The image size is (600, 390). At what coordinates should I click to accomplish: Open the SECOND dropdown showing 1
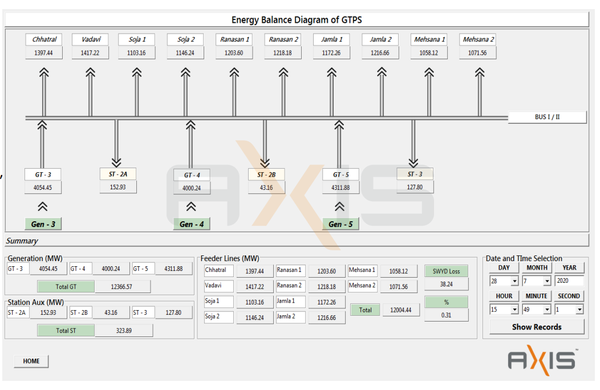579,309
